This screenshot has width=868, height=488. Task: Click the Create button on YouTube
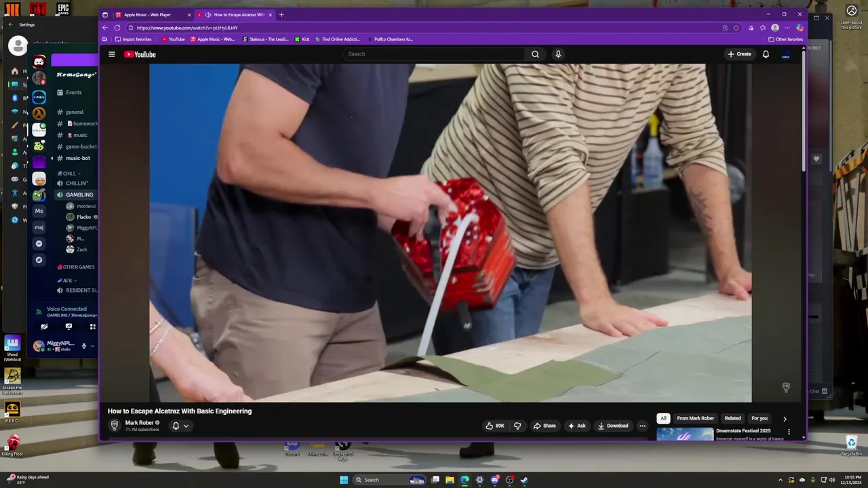pos(739,54)
